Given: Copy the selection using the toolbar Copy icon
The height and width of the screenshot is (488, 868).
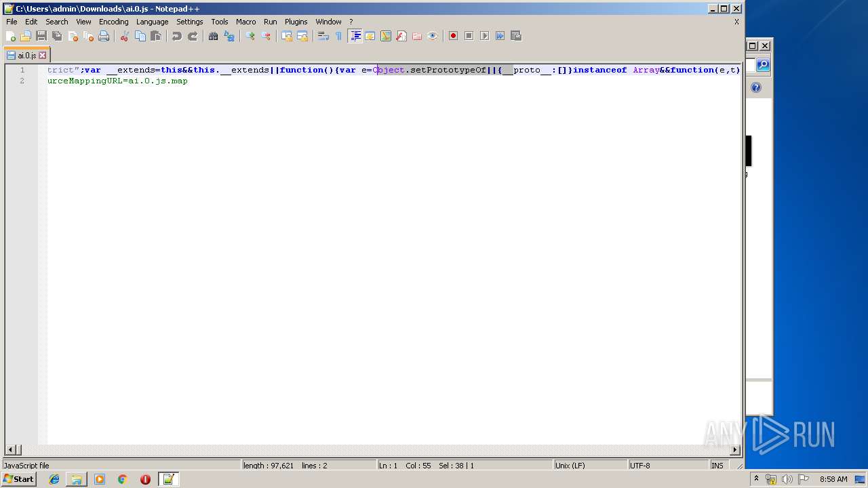Looking at the screenshot, I should pyautogui.click(x=140, y=36).
